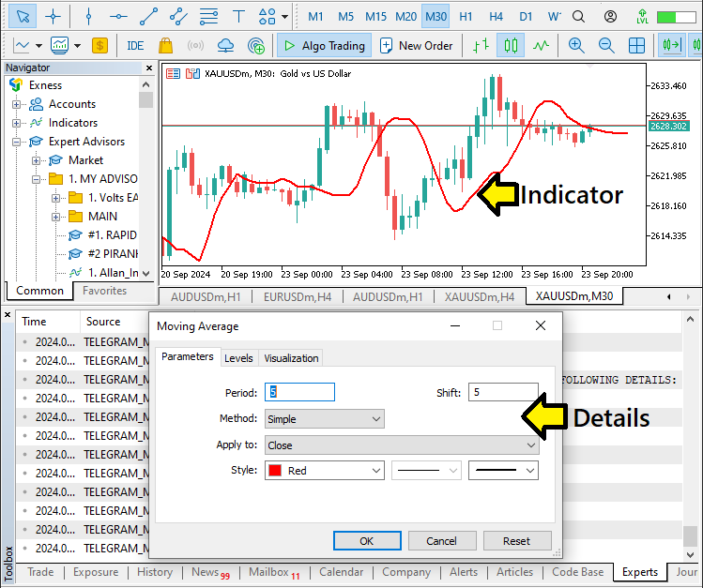Select the H1 timeframe
The width and height of the screenshot is (703, 588).
[466, 17]
